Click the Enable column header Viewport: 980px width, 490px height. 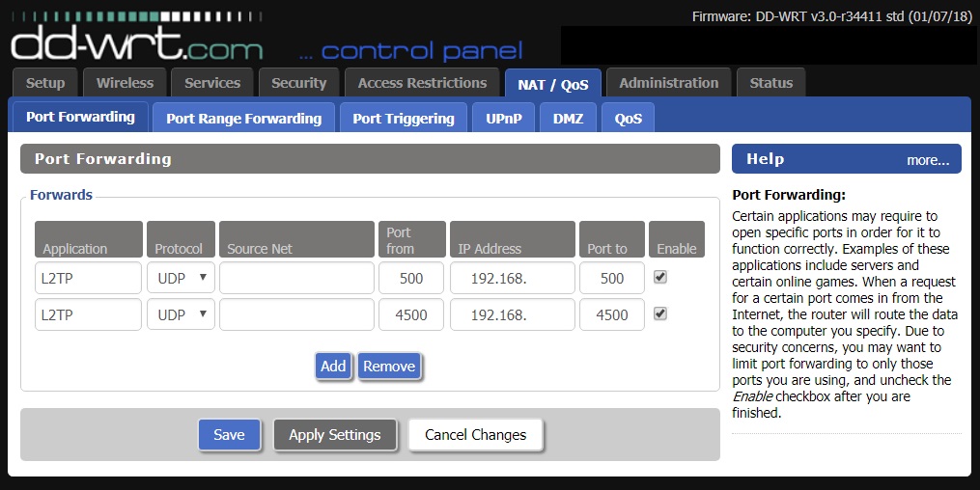(677, 239)
